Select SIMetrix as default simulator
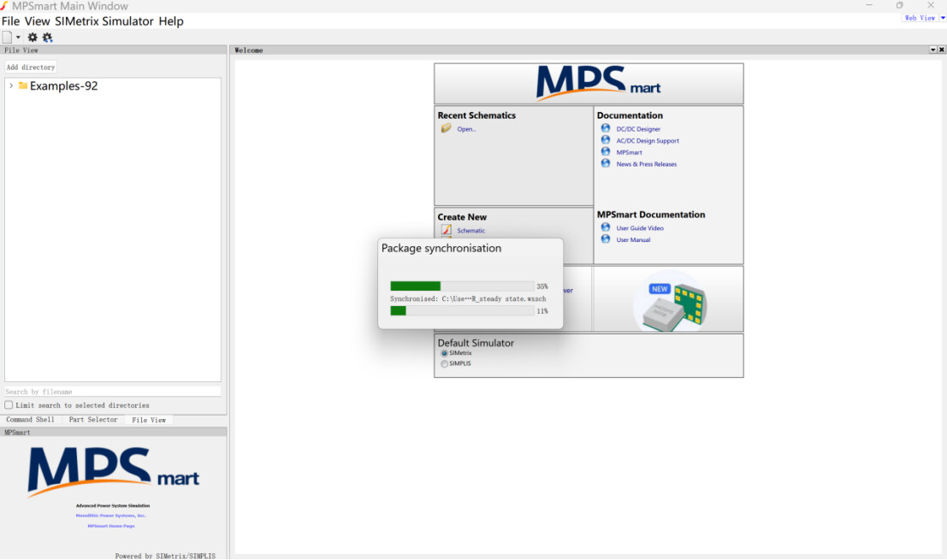 pos(444,353)
